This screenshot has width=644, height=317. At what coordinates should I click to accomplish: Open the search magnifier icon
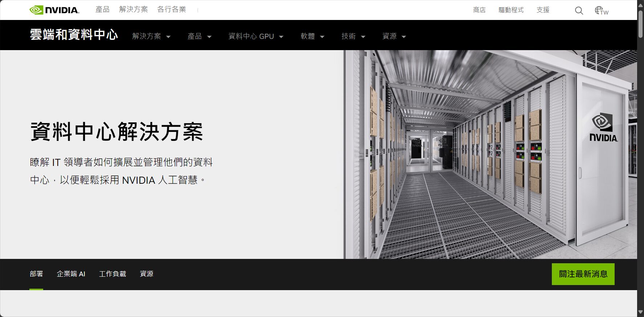(x=579, y=11)
